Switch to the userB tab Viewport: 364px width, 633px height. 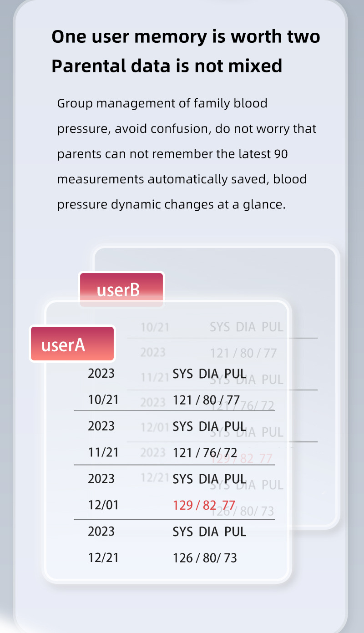pos(121,289)
